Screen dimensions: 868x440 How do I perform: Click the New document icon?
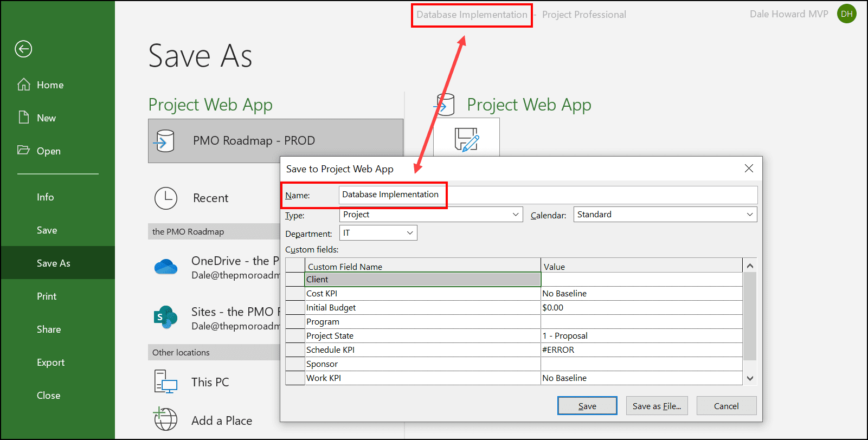[23, 118]
